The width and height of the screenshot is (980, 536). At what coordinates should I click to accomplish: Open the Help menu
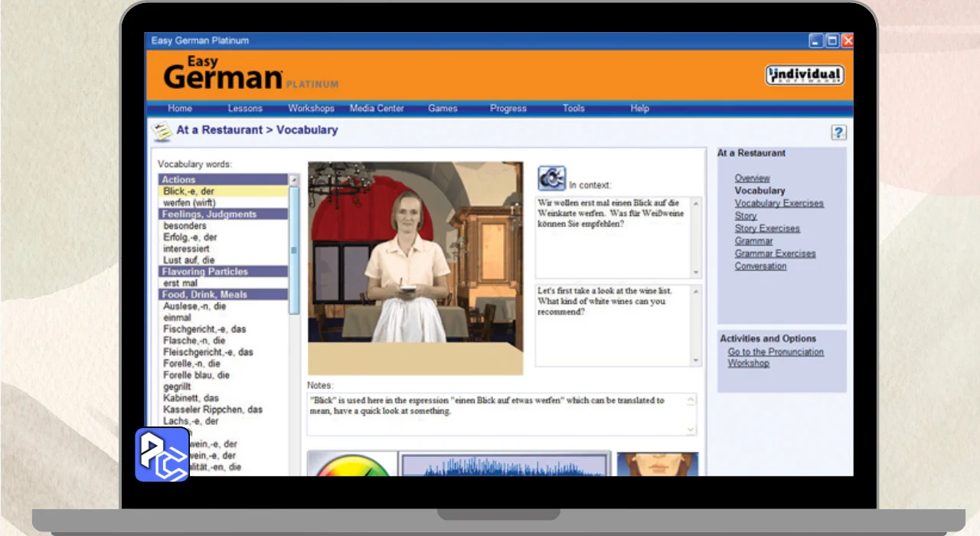click(x=640, y=109)
